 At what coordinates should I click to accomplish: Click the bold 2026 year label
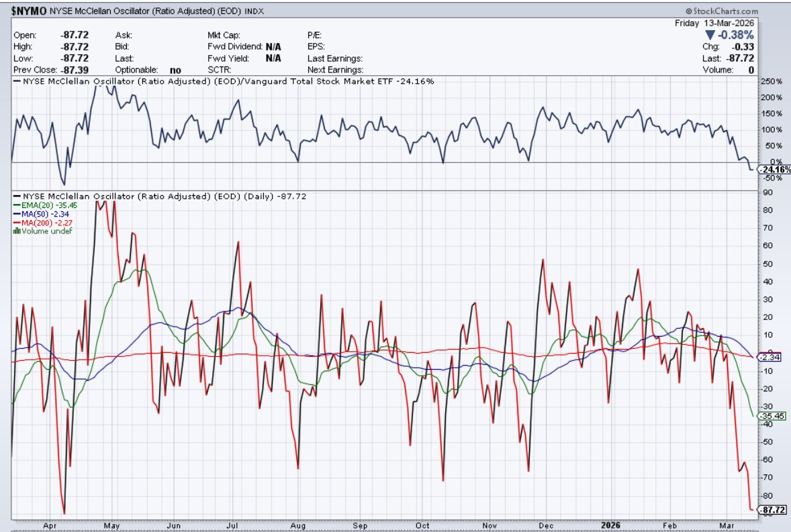click(x=610, y=525)
